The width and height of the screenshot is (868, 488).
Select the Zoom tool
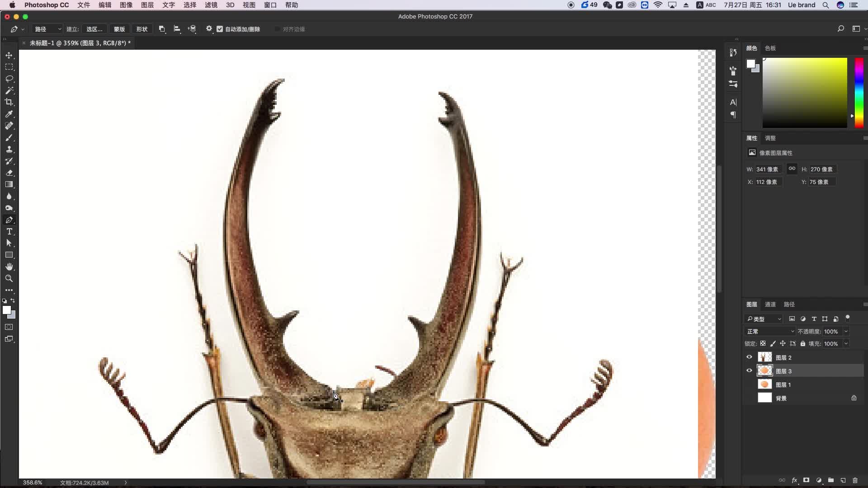pos(9,278)
